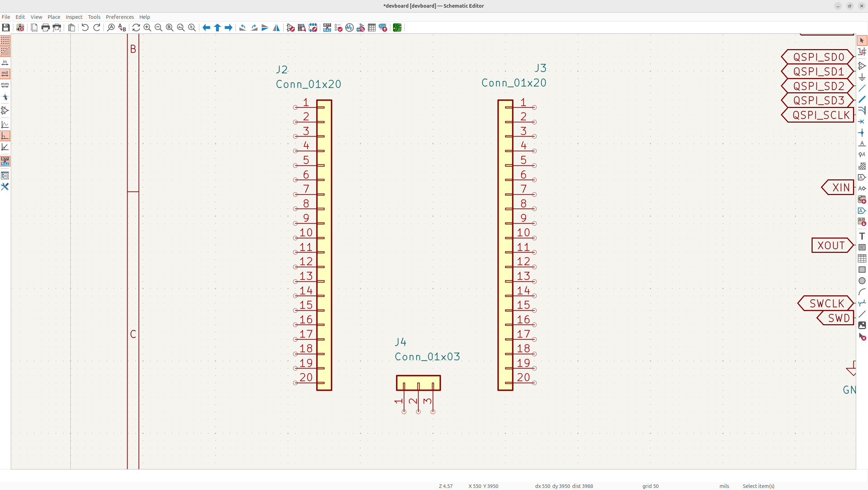Viewport: 868px width, 490px height.
Task: Click the annotate schematic icon
Action: click(x=327, y=28)
